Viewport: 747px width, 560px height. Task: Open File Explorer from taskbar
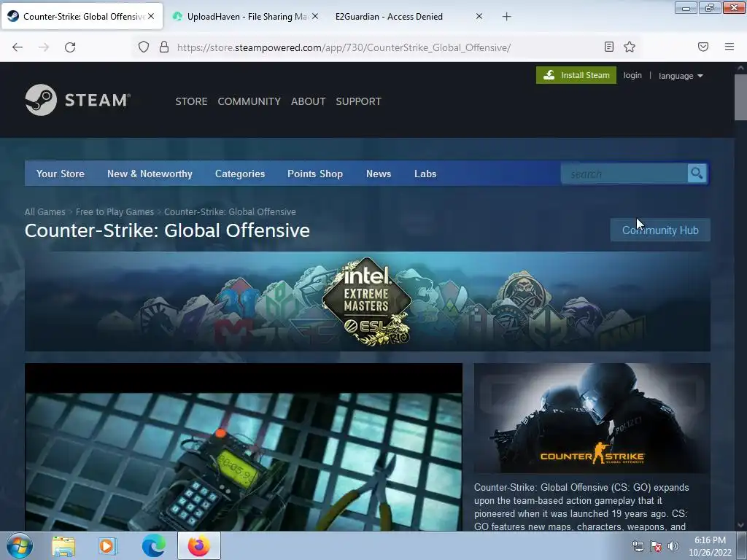(63, 545)
